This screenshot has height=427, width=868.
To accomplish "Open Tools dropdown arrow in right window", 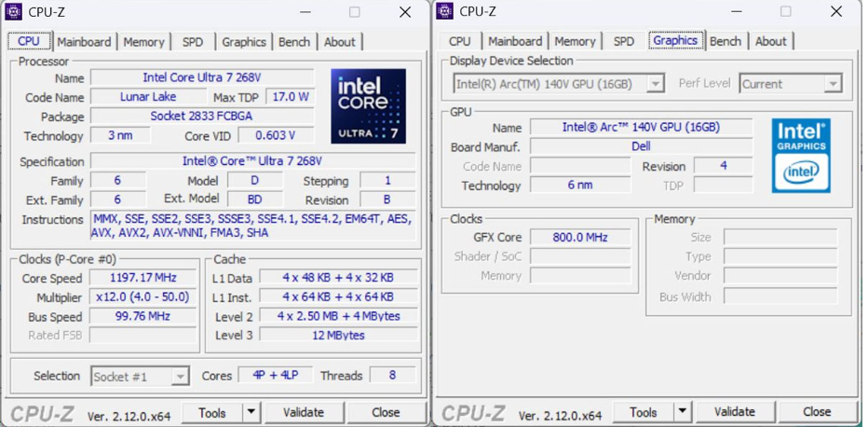I will click(x=682, y=413).
